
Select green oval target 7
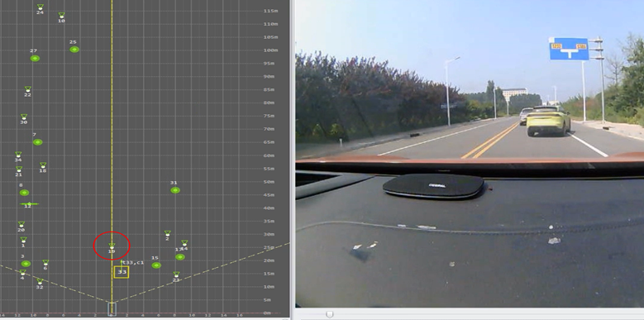pos(38,142)
